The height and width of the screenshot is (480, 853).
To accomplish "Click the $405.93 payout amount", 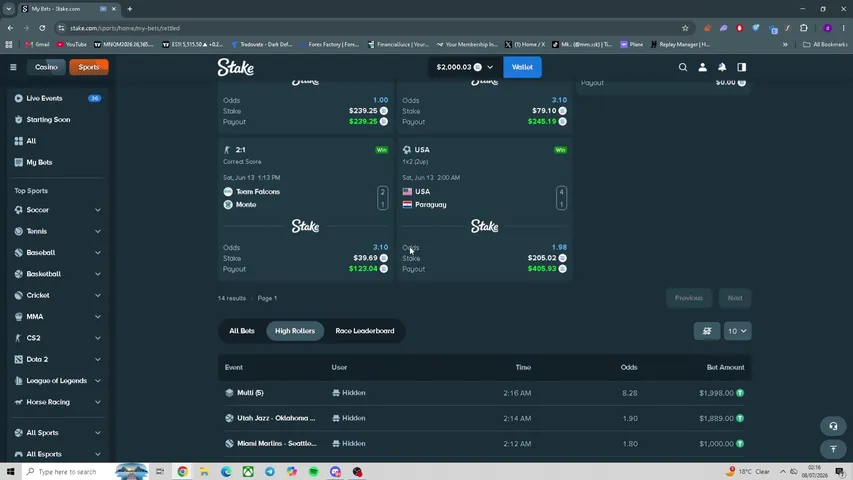I will click(542, 269).
